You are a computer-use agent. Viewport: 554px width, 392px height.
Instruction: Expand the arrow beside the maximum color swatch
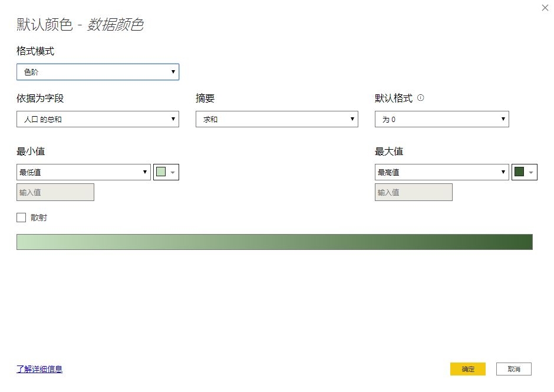pos(531,173)
